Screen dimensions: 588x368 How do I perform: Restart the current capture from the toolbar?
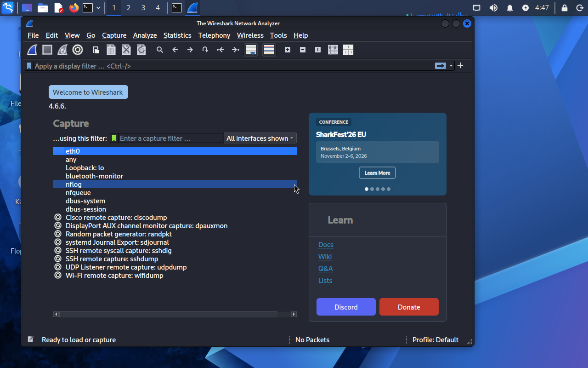[x=62, y=50]
